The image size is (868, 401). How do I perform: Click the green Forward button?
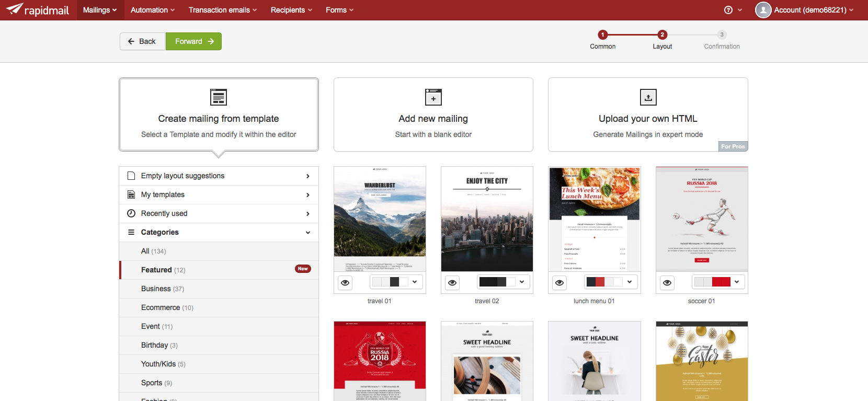click(194, 41)
